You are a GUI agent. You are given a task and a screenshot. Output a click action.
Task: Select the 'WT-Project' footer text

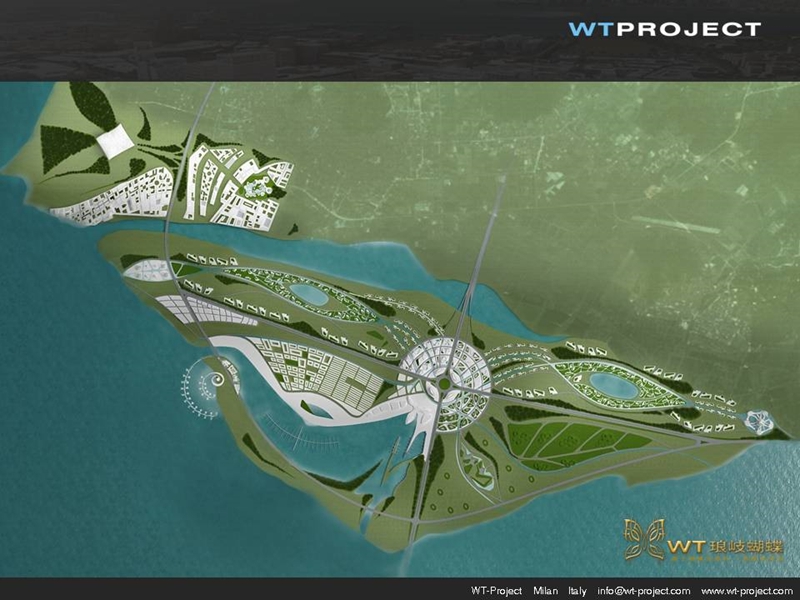(496, 591)
